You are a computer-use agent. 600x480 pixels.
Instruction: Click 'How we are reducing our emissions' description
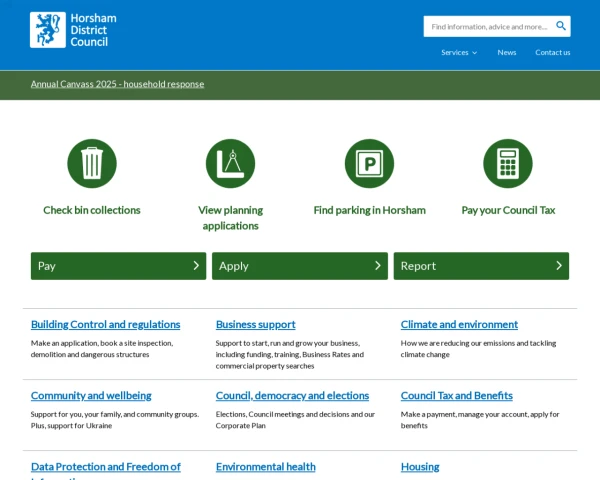pyautogui.click(x=478, y=349)
